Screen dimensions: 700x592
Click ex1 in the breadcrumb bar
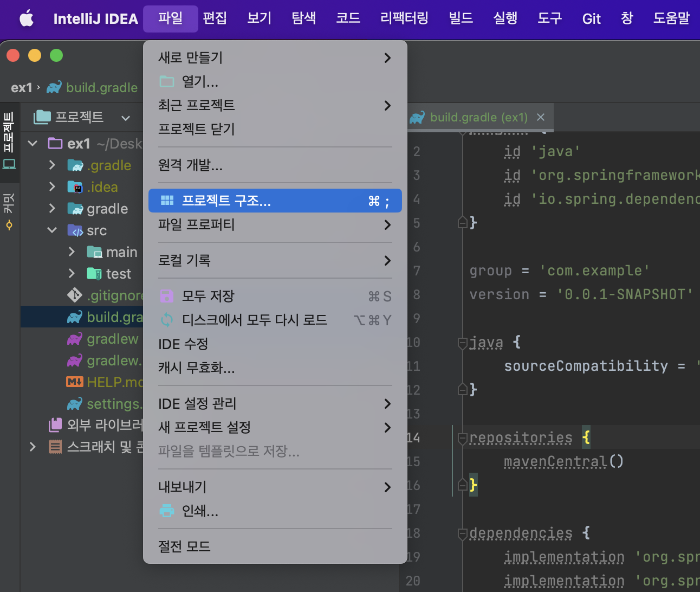click(22, 88)
